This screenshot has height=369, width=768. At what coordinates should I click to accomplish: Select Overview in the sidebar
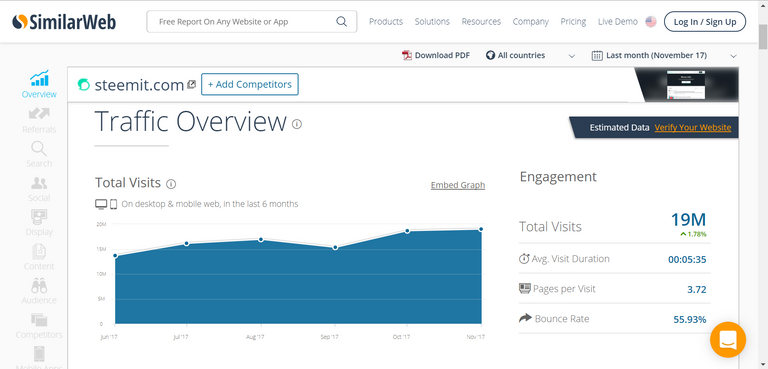39,84
